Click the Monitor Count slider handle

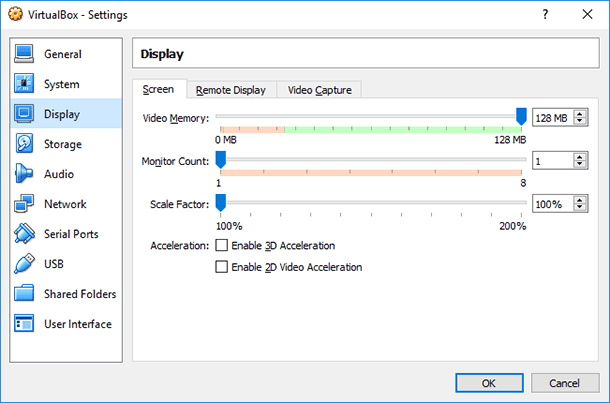pos(221,160)
